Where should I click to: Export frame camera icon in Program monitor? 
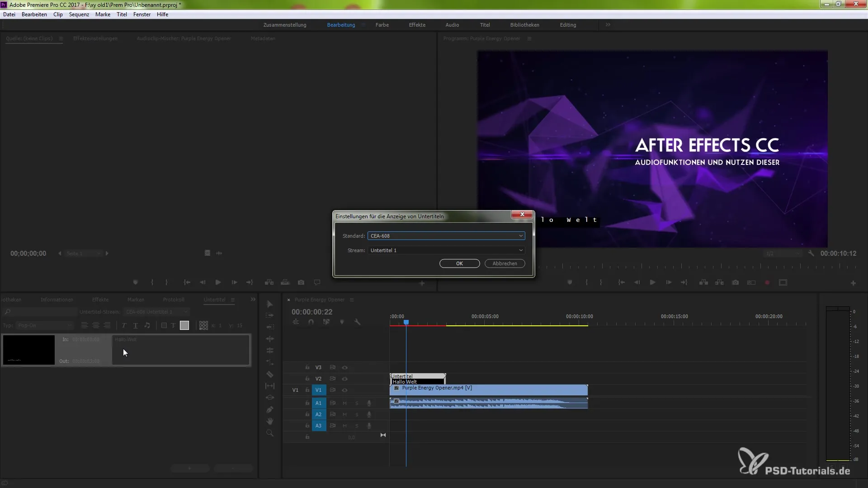pyautogui.click(x=736, y=282)
